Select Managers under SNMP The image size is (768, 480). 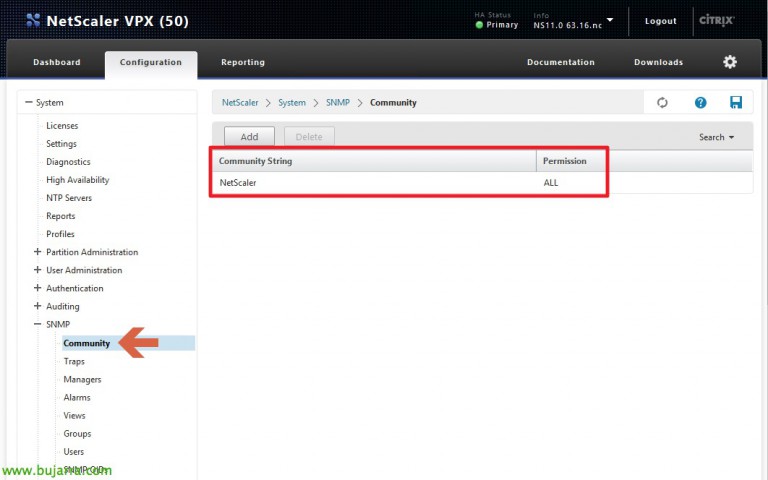pos(82,379)
